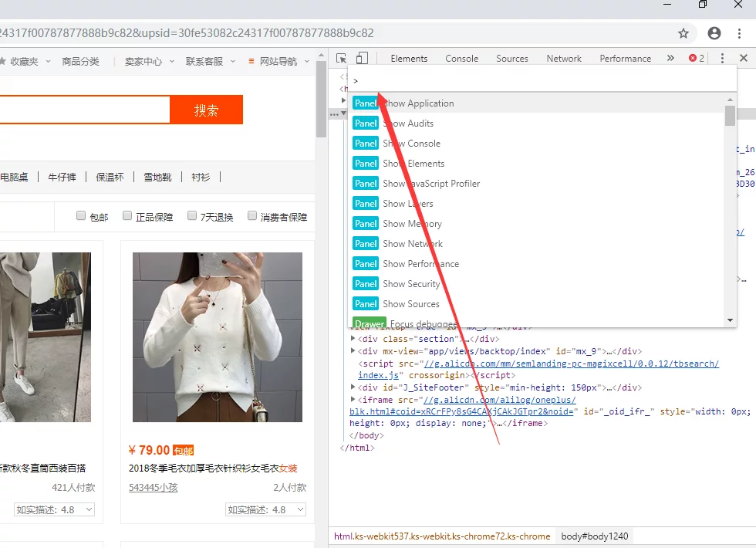This screenshot has width=756, height=548.
Task: Open the 如实描述: 4.8 dropdown under 421人付款
Action: pos(54,509)
